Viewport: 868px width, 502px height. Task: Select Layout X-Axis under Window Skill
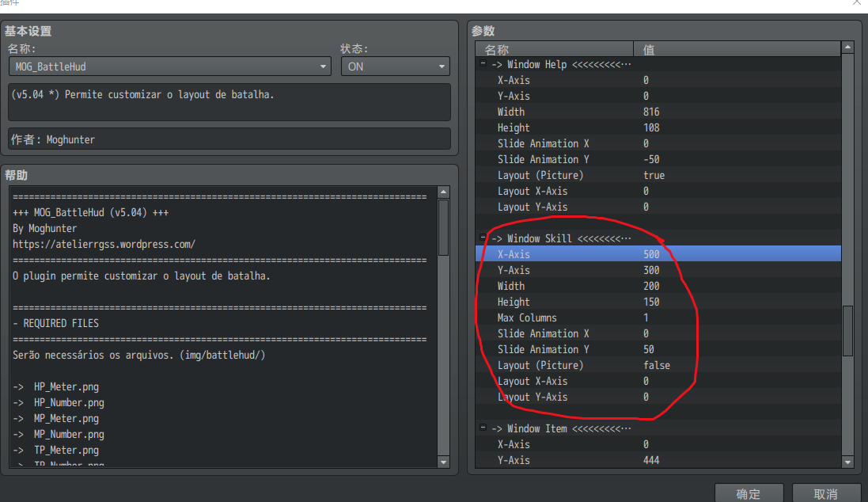[x=658, y=381]
